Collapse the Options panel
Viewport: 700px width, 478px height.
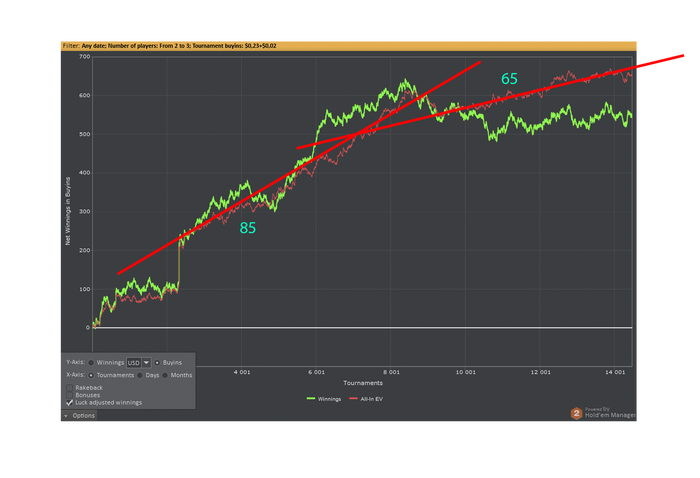tap(79, 416)
